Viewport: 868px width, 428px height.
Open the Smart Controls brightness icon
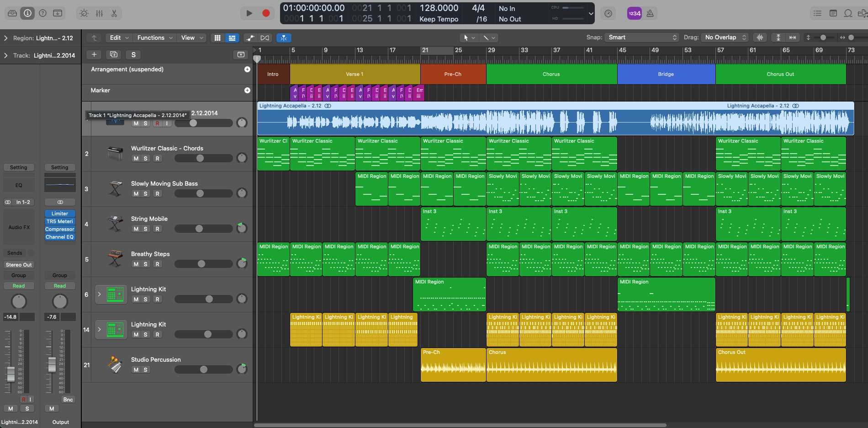[x=84, y=13]
